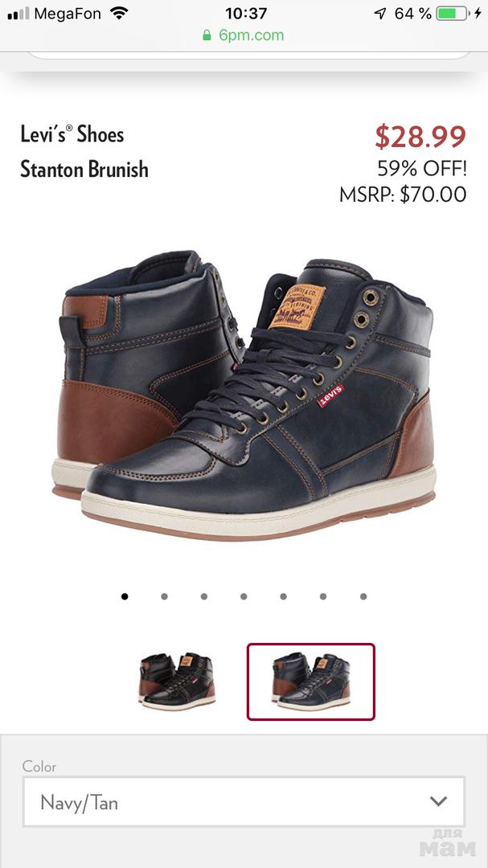488x868 pixels.
Task: Select the first image carousel dot
Action: [x=125, y=596]
